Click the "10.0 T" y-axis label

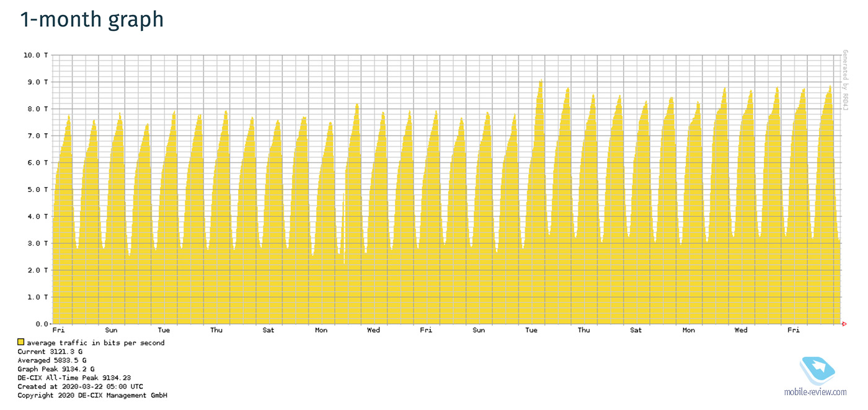coord(37,55)
